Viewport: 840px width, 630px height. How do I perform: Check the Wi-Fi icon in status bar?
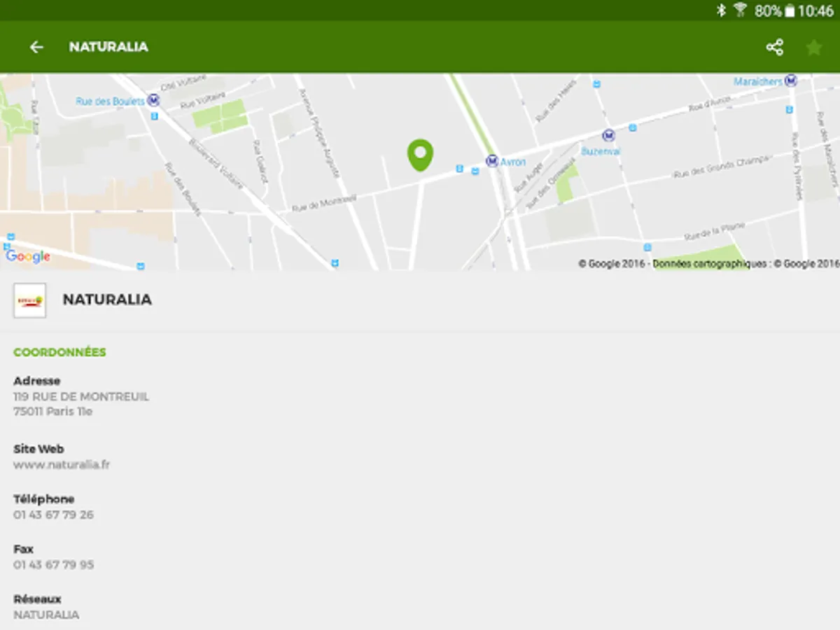tap(740, 10)
